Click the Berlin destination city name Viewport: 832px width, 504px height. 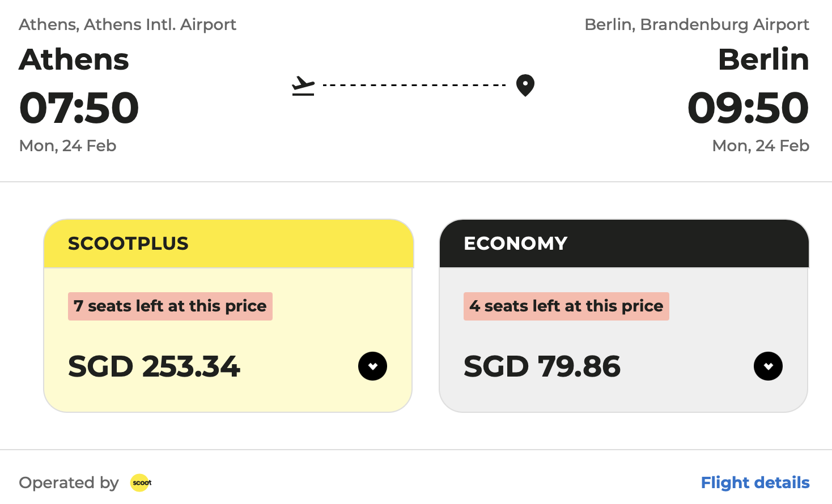[x=763, y=59]
